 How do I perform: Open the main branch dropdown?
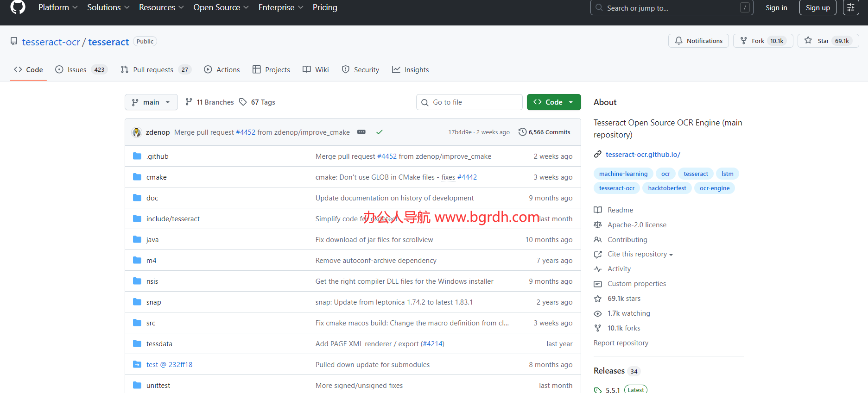pyautogui.click(x=151, y=102)
